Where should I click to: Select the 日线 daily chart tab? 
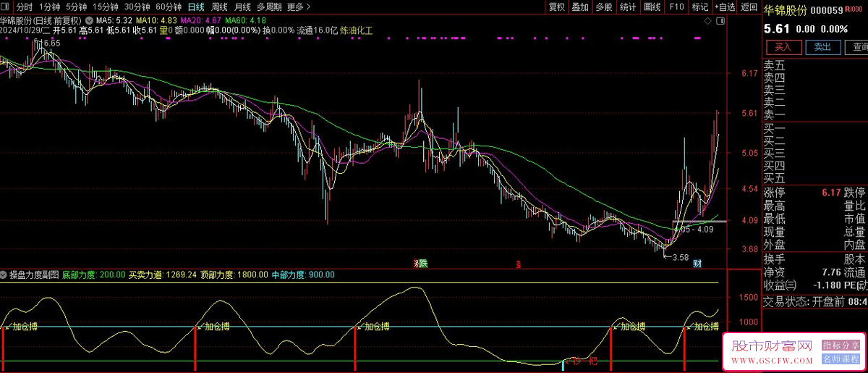tap(196, 7)
